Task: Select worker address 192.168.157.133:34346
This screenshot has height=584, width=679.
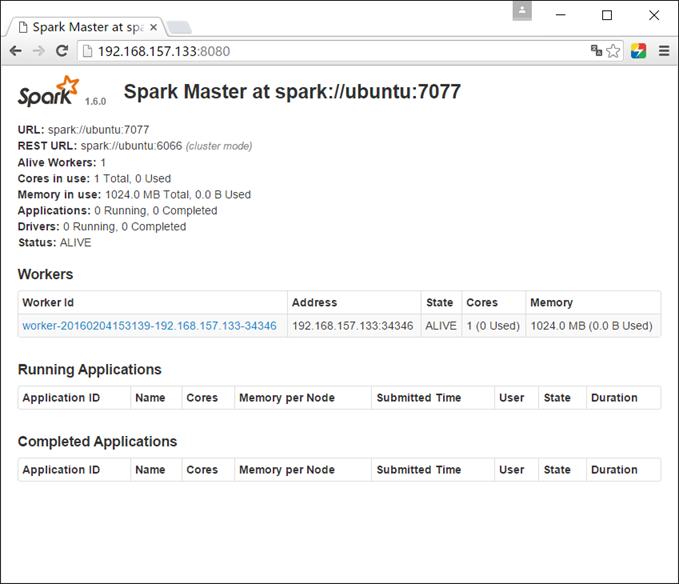Action: tap(352, 326)
